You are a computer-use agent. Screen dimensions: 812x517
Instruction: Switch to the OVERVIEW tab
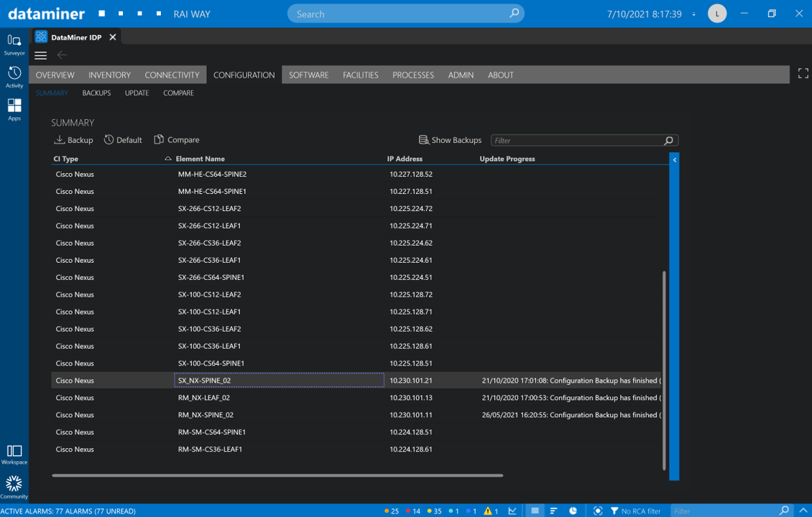[55, 75]
